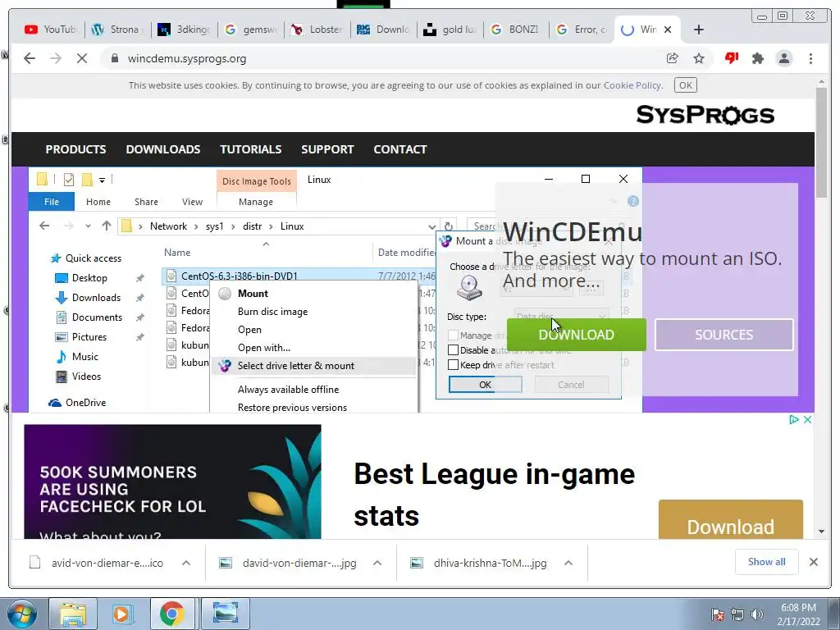Viewport: 840px width, 630px height.
Task: Open the TUTORIALS menu
Action: pyautogui.click(x=251, y=149)
